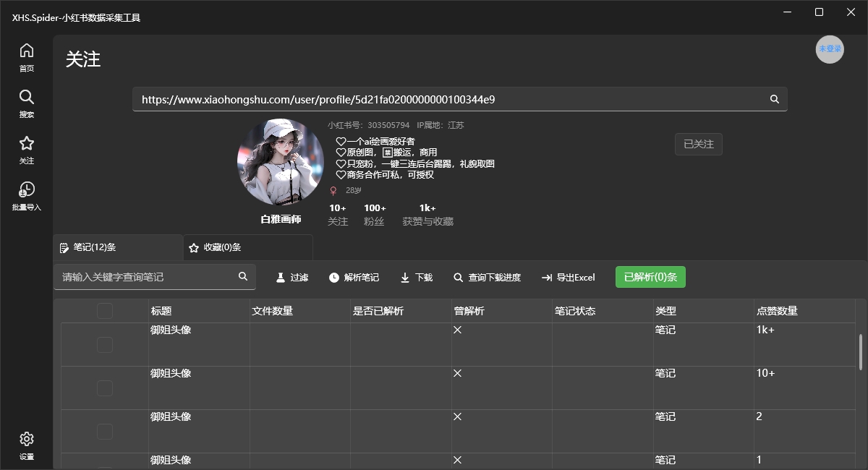
Task: Click 解析笔记 parse notes button
Action: 354,277
